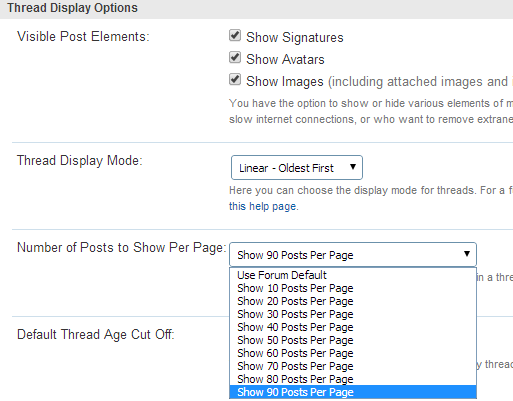Viewport: 513px width, 401px height.
Task: Toggle the Show Avatars checkbox
Action: click(x=235, y=57)
